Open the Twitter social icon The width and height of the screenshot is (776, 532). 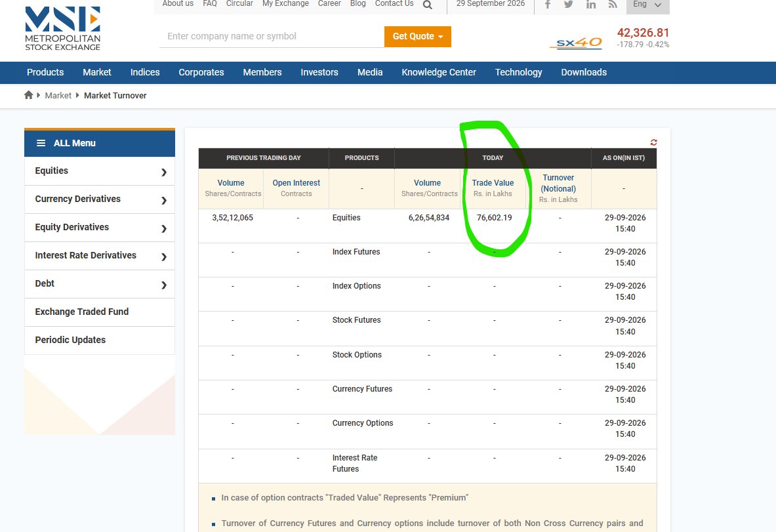[569, 5]
